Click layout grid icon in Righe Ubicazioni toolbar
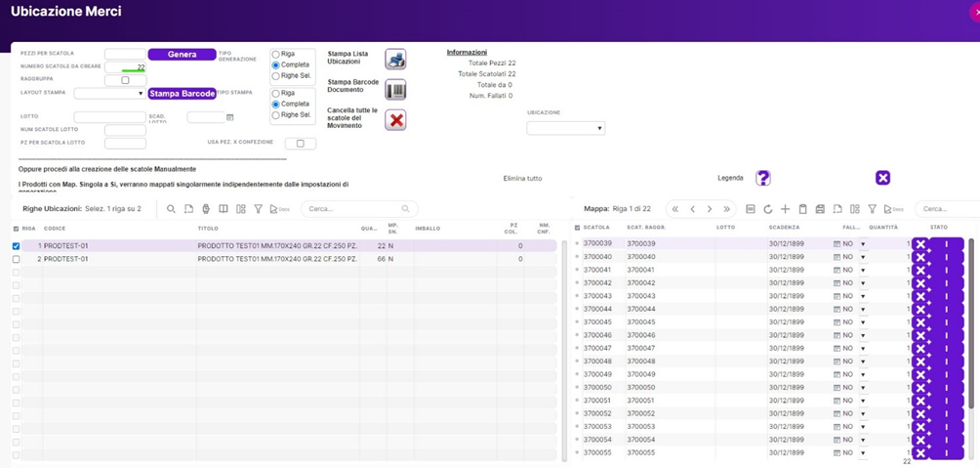Screen dimensions: 980x468 point(241,209)
